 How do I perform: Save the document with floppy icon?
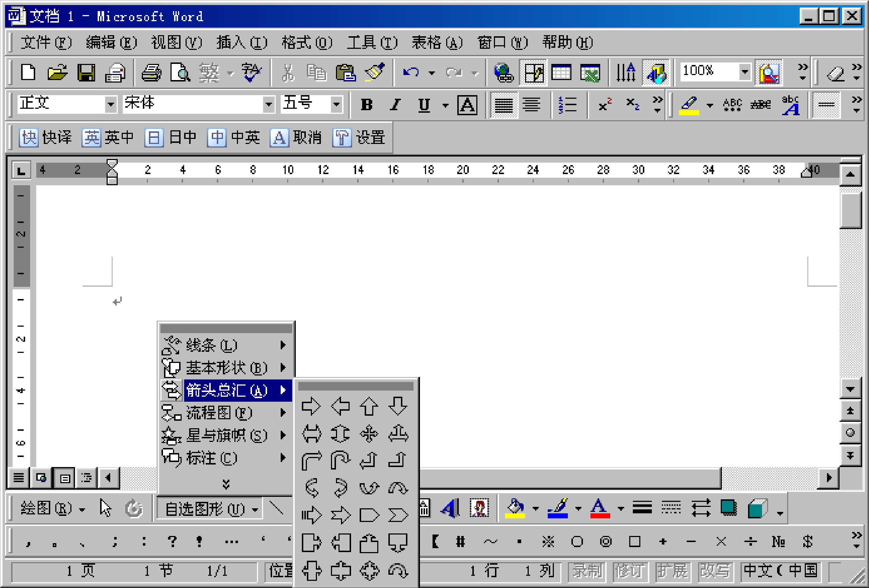point(86,72)
